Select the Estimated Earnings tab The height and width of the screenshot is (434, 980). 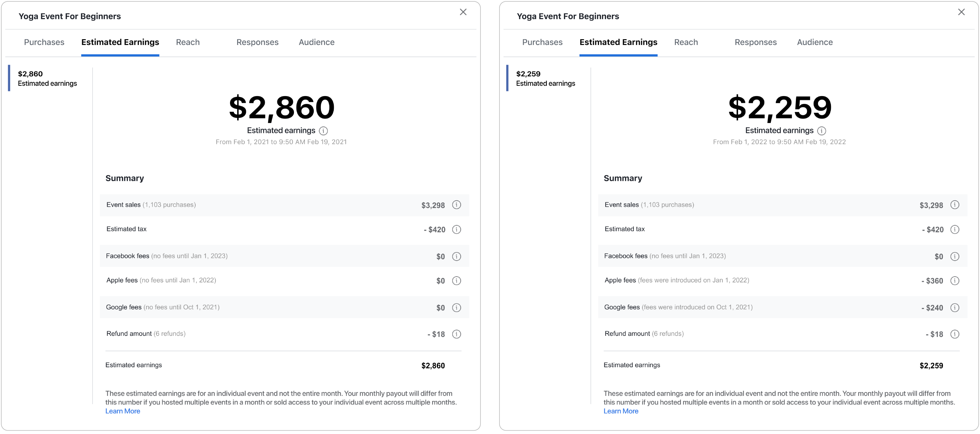tap(120, 42)
